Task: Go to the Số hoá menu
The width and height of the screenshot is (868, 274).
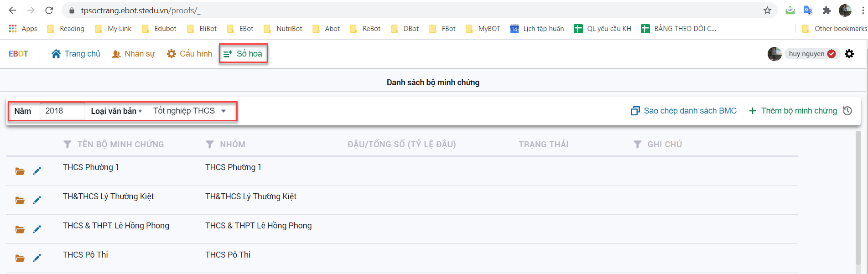Action: [243, 54]
